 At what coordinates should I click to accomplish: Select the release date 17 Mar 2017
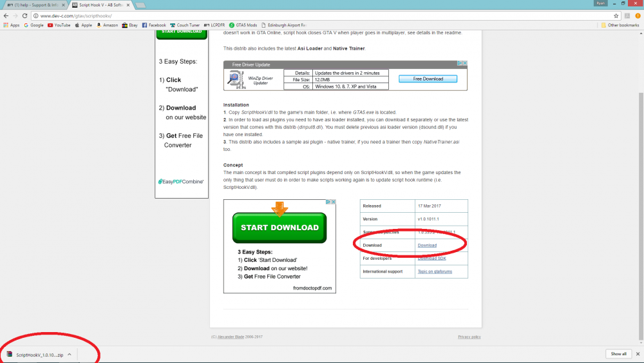[x=429, y=206]
